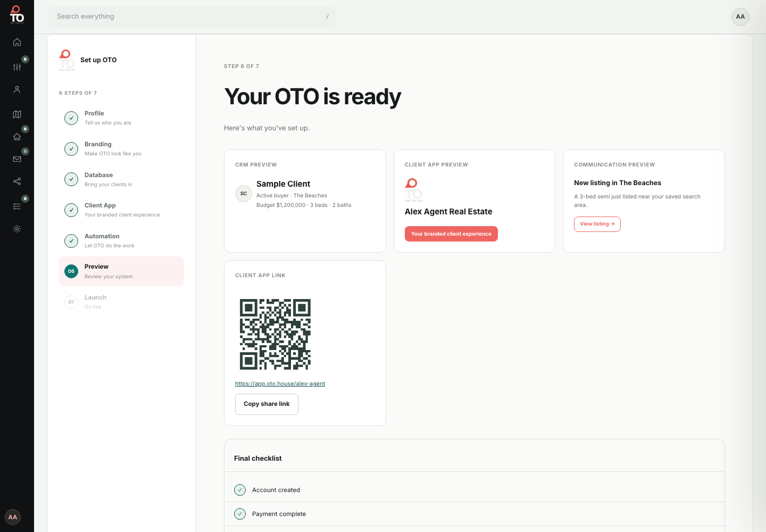Click the Branding step checkmark icon
This screenshot has width=766, height=532.
(x=71, y=149)
